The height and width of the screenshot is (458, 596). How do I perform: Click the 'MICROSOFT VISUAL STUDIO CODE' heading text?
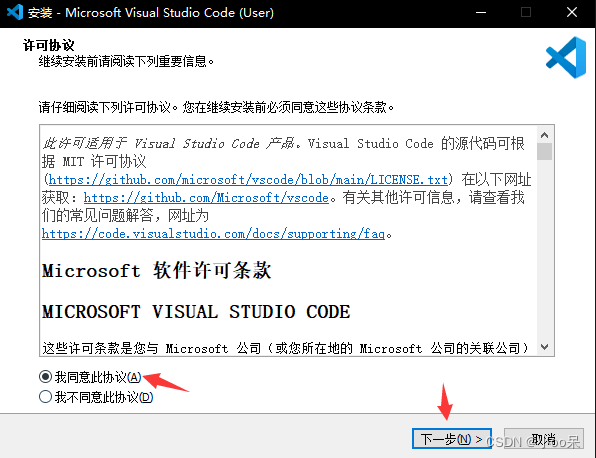point(196,312)
